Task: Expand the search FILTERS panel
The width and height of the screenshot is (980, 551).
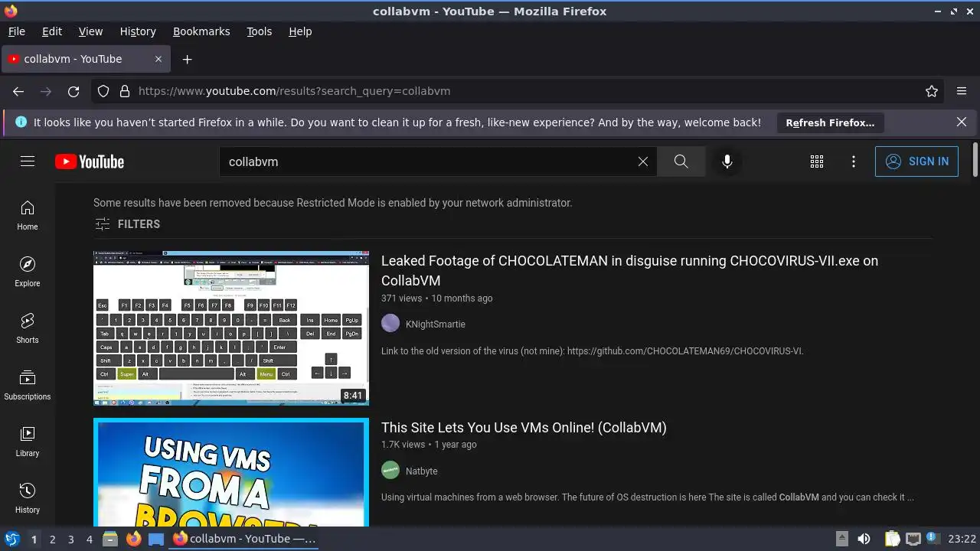Action: 127,224
